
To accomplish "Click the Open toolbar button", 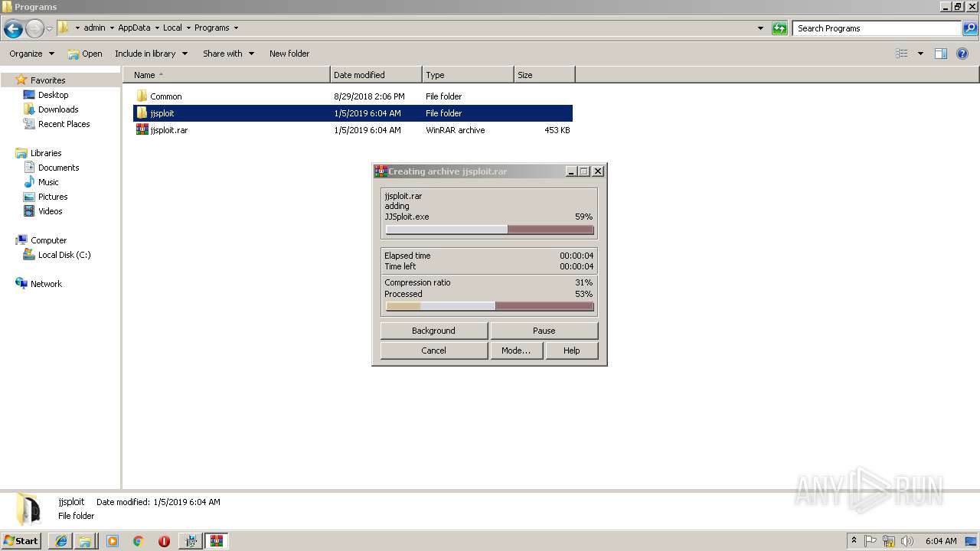I will click(85, 54).
